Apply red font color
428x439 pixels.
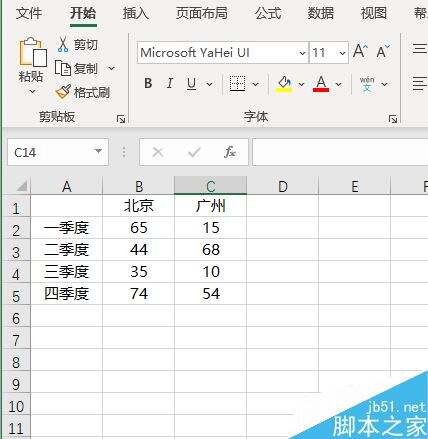click(x=321, y=83)
